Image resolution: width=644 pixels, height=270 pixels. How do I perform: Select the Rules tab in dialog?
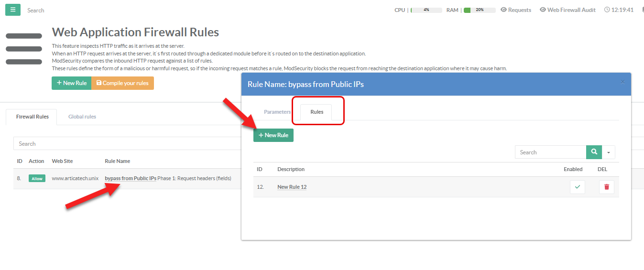pos(317,112)
